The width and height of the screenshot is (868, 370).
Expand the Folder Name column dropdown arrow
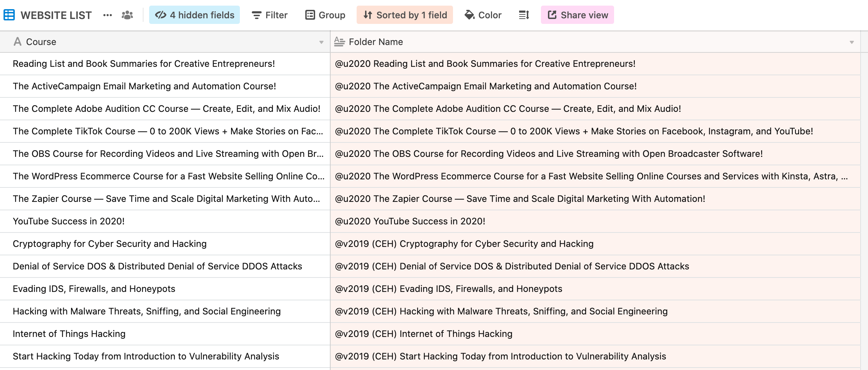(851, 42)
